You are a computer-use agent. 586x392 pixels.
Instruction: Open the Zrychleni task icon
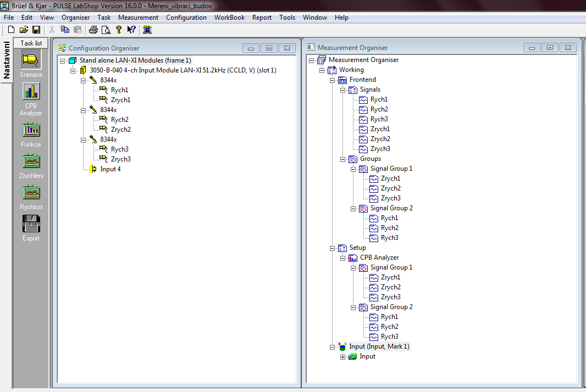tap(31, 161)
